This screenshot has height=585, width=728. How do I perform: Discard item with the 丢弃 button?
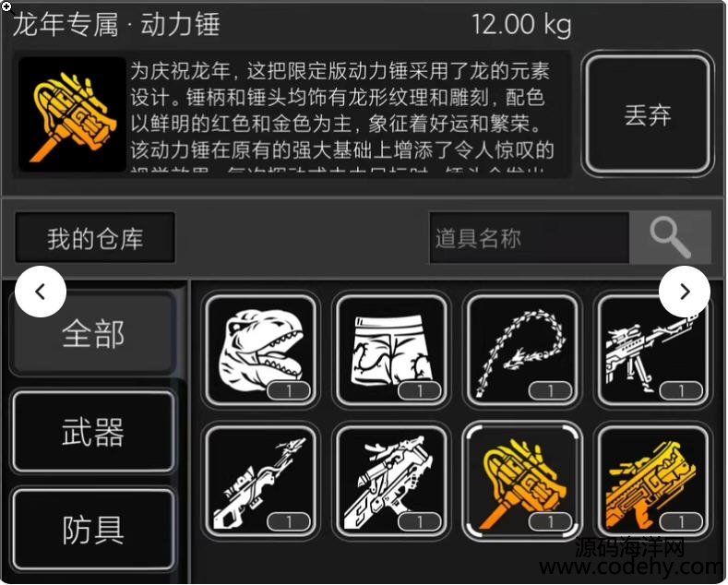(648, 114)
